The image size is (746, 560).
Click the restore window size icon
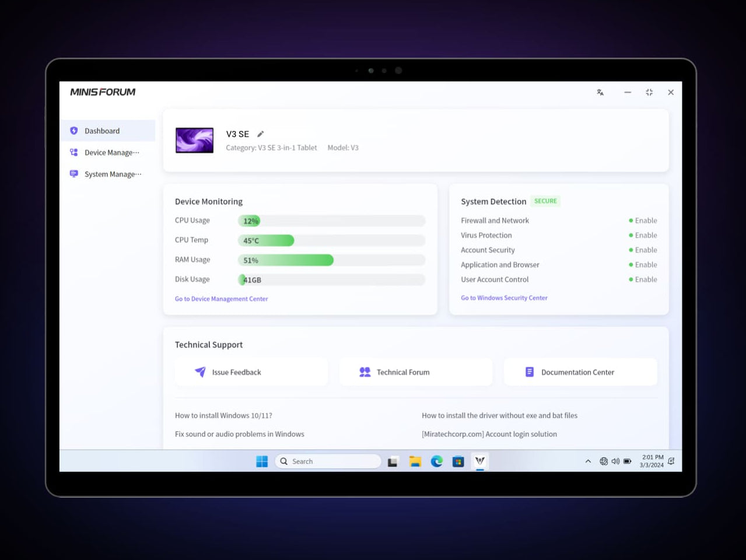[x=649, y=92]
